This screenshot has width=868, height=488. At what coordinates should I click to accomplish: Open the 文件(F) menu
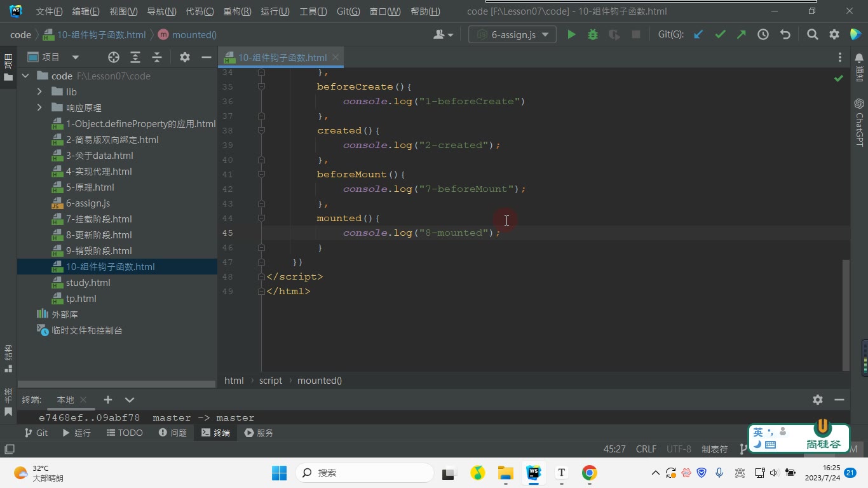coord(49,11)
